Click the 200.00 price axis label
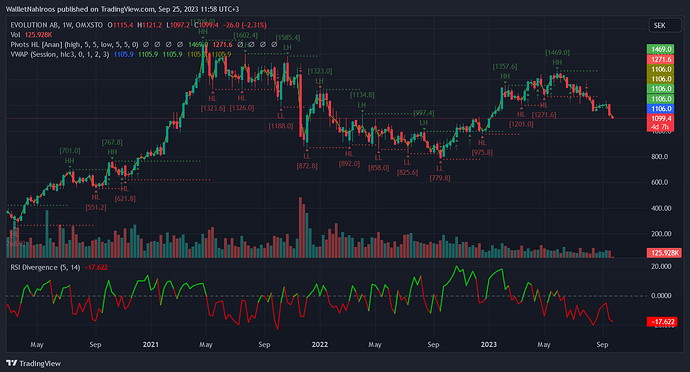The height and width of the screenshot is (372, 690). point(661,234)
